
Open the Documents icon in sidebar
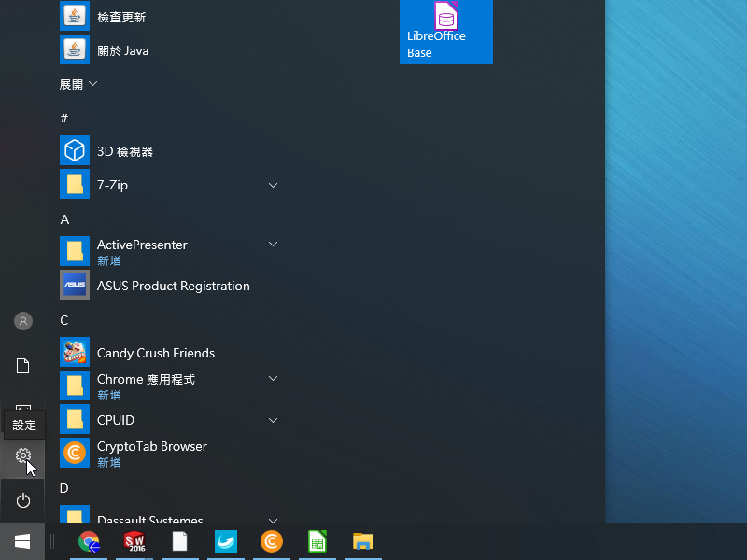[22, 366]
